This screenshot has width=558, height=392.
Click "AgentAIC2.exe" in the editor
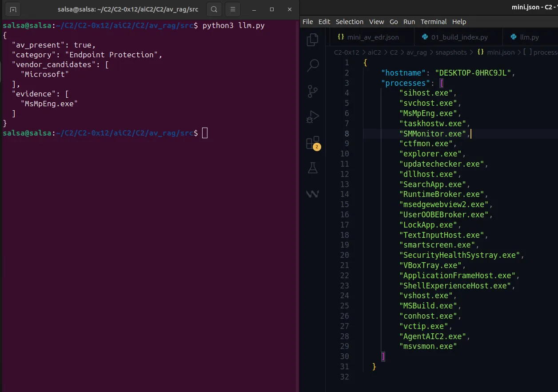click(x=432, y=336)
